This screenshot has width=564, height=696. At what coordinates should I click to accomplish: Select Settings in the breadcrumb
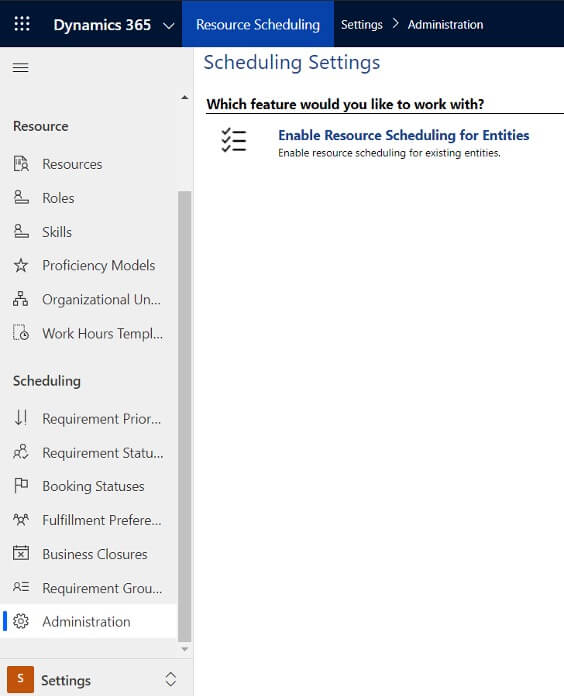[362, 24]
